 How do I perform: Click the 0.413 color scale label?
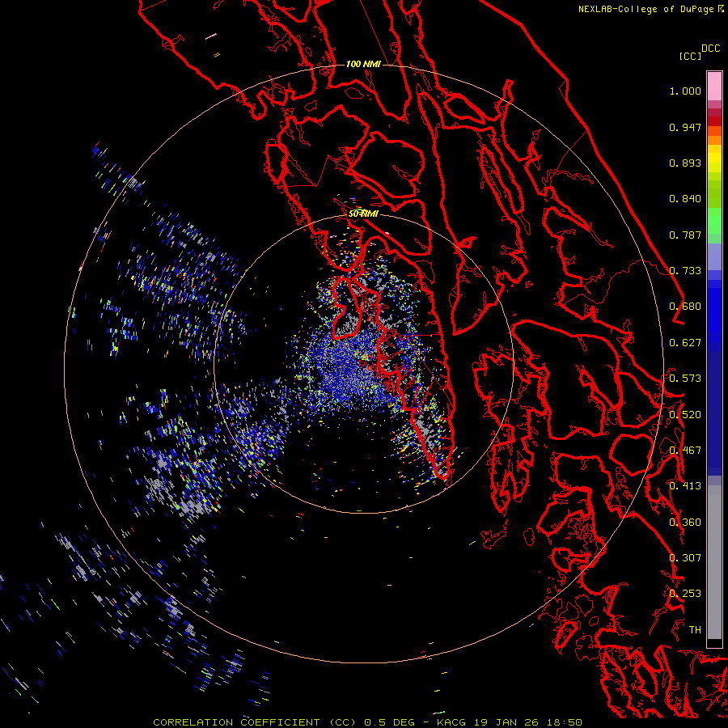(685, 486)
